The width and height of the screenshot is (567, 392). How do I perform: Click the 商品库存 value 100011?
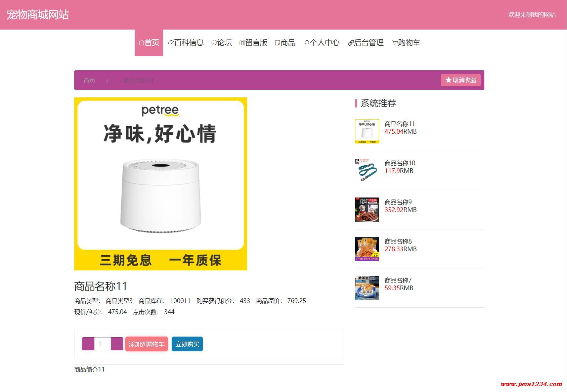coord(180,301)
